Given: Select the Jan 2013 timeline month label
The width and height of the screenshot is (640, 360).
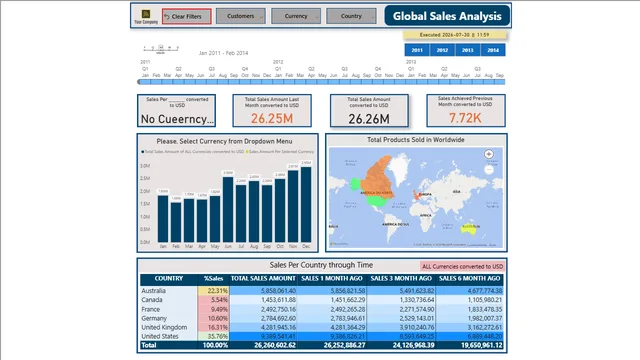Looking at the screenshot, I should 411,76.
